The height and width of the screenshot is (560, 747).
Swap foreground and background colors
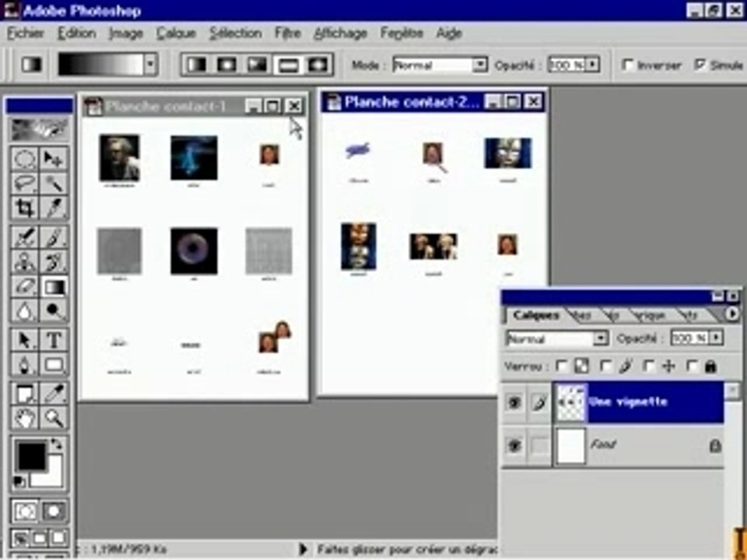[56, 444]
